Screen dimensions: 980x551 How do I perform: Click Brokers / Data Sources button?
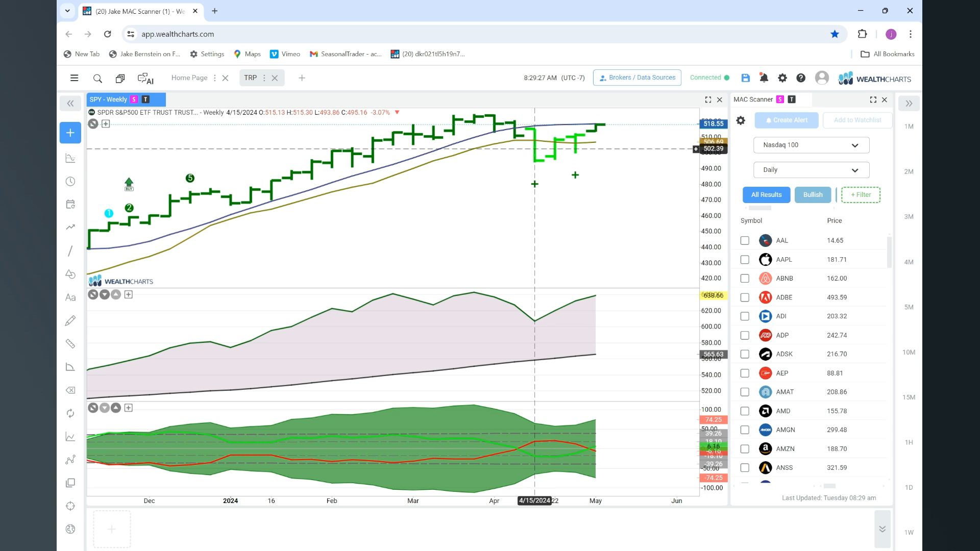coord(637,78)
